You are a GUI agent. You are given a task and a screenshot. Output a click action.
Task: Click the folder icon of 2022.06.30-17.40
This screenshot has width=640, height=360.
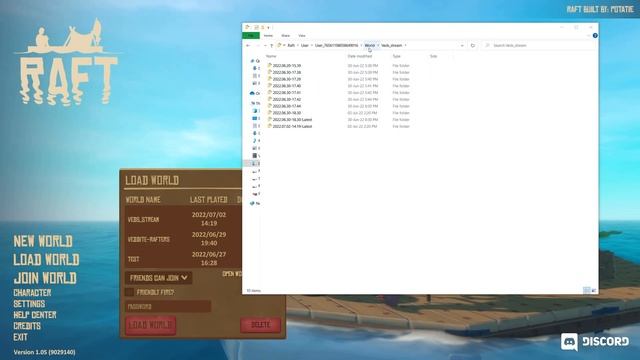click(269, 86)
